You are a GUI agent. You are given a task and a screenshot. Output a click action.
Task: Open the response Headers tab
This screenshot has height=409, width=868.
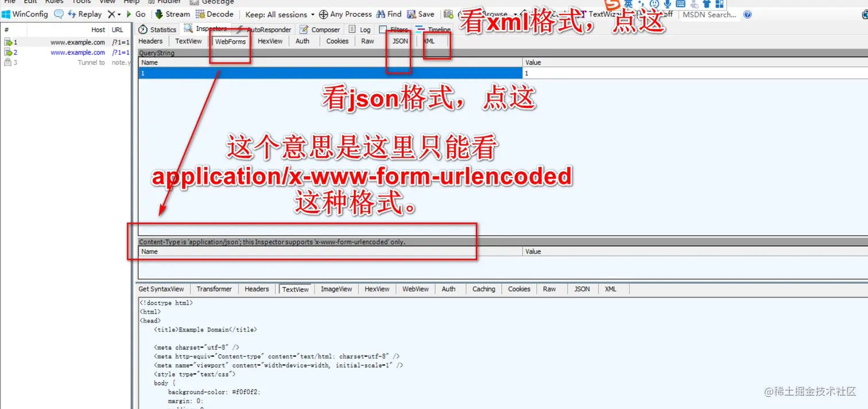[257, 289]
